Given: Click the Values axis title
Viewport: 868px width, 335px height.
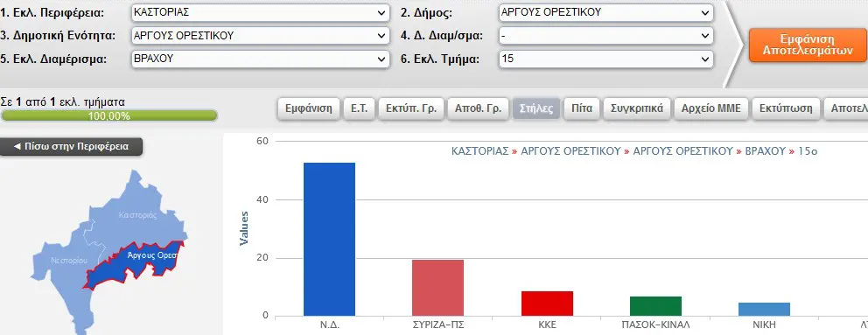Looking at the screenshot, I should (x=243, y=228).
